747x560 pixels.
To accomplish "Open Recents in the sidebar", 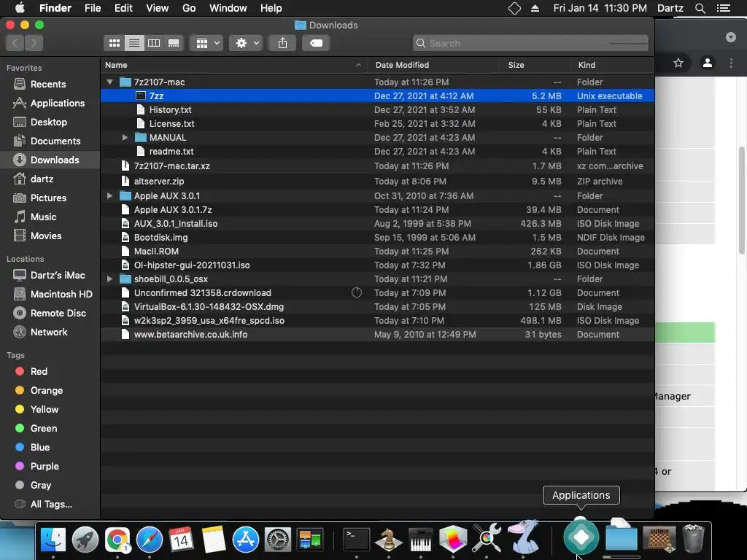I will 48,85.
